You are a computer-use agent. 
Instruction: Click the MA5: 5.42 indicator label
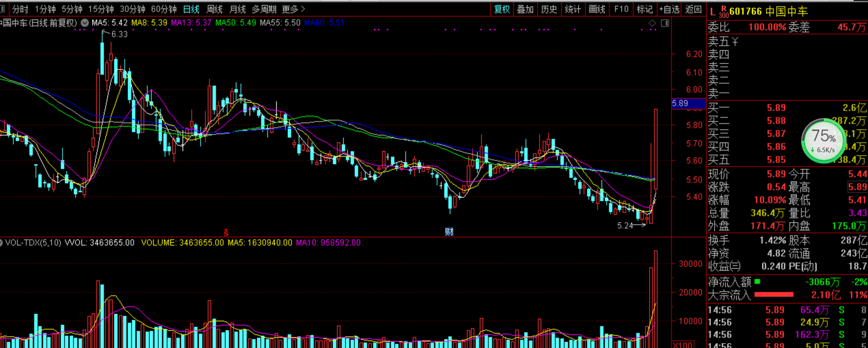[x=109, y=23]
